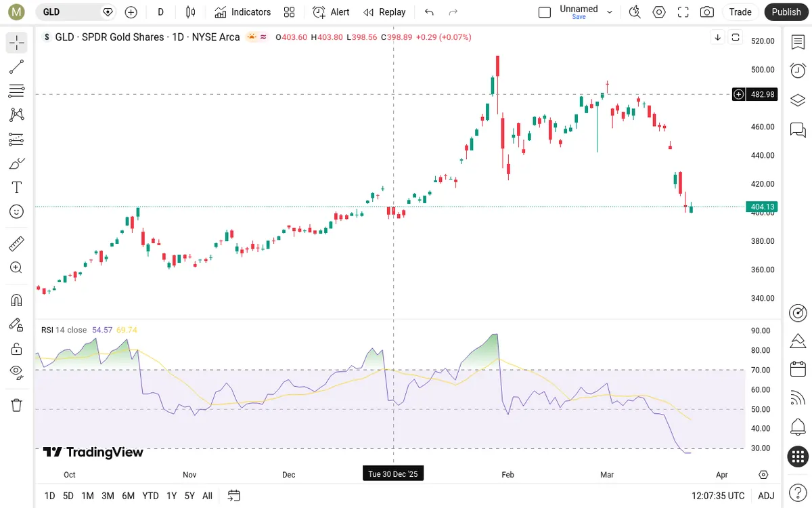Open the emoji icons tool

[17, 211]
